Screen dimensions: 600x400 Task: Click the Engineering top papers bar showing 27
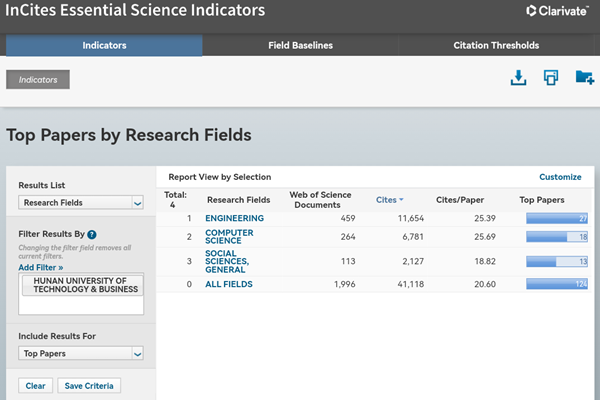tap(557, 218)
